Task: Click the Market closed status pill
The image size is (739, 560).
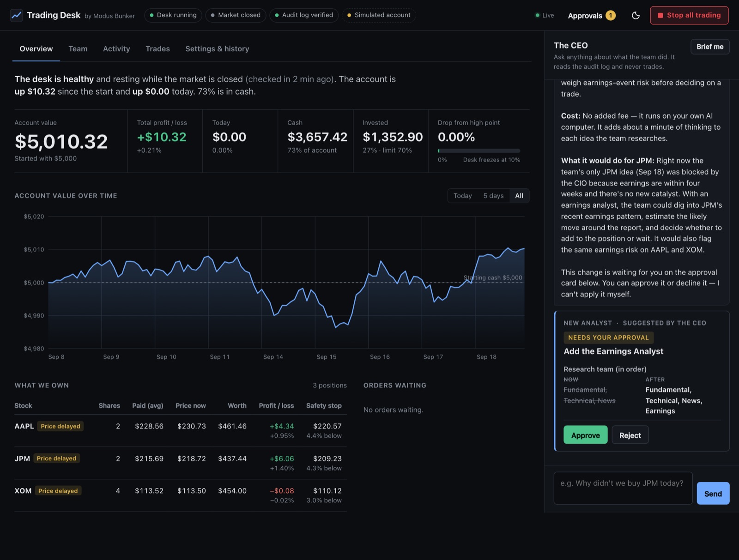Action: (x=236, y=15)
